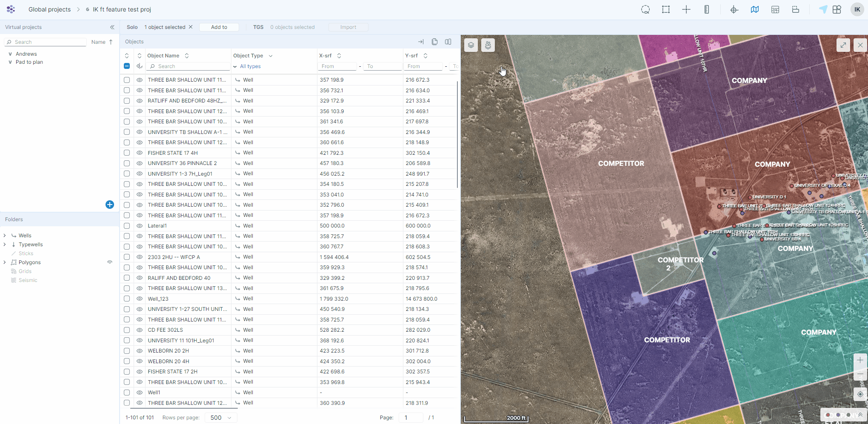Viewport: 868px width, 424px height.
Task: Expand map to fullscreen
Action: coord(843,45)
